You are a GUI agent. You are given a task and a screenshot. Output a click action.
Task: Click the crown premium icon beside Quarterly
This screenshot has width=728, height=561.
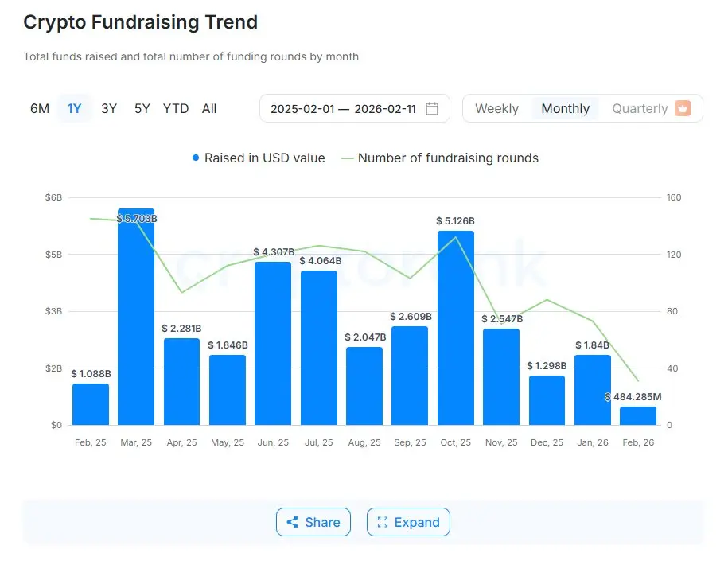[683, 108]
